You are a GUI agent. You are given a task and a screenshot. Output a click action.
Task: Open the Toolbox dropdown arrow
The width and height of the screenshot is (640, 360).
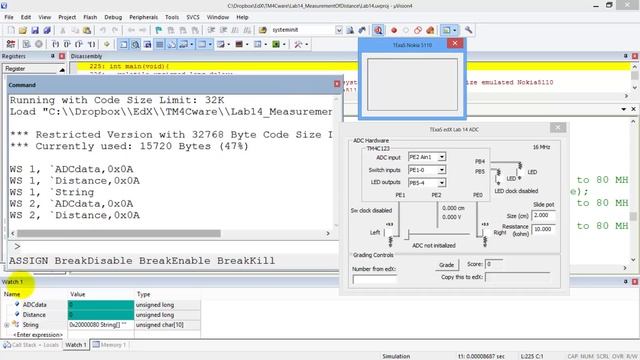tap(307, 44)
